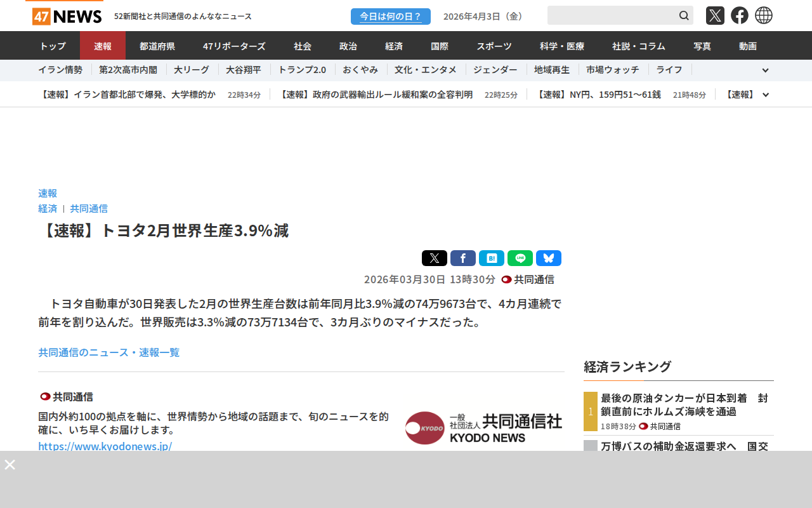Click the 速報 breadcrumb link

pos(48,193)
